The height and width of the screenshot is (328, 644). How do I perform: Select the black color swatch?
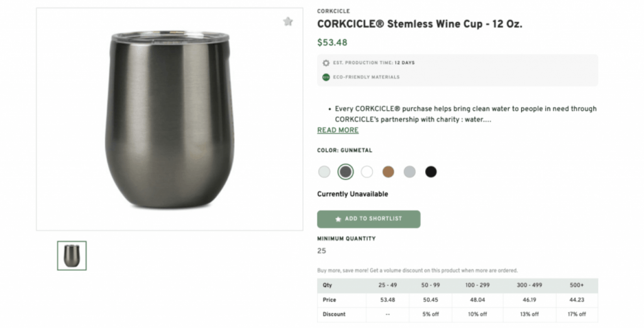(x=431, y=172)
